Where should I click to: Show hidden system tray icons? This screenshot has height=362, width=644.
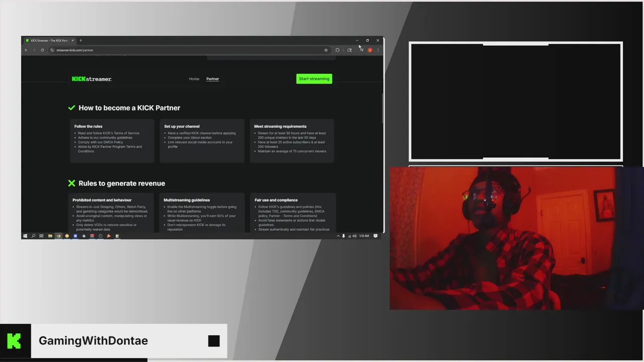[338, 236]
